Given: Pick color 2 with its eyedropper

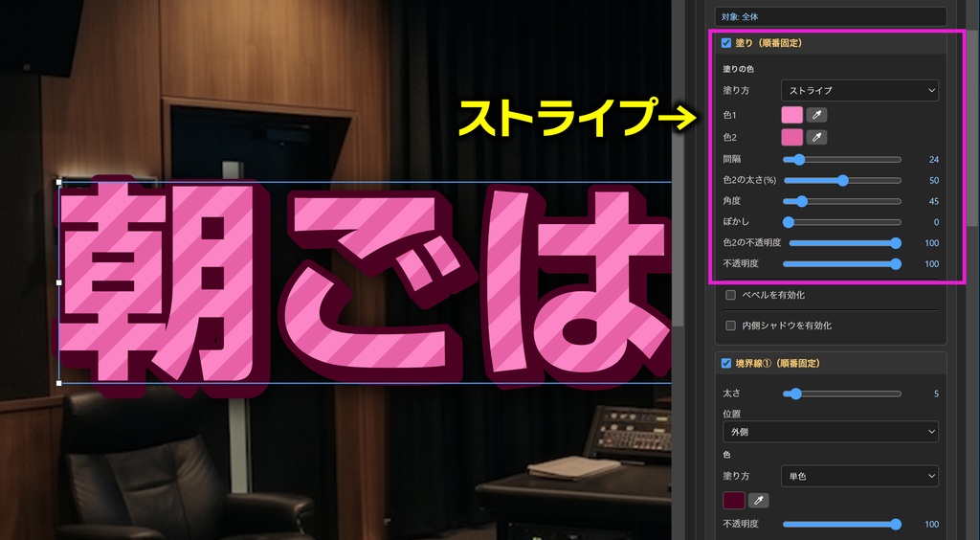Looking at the screenshot, I should [x=816, y=137].
